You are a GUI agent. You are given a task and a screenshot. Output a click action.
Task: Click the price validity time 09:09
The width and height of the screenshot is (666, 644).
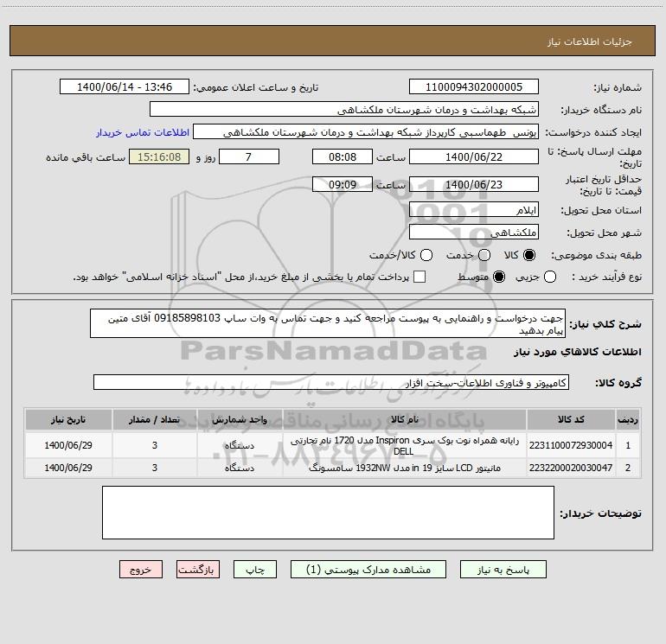pos(343,184)
